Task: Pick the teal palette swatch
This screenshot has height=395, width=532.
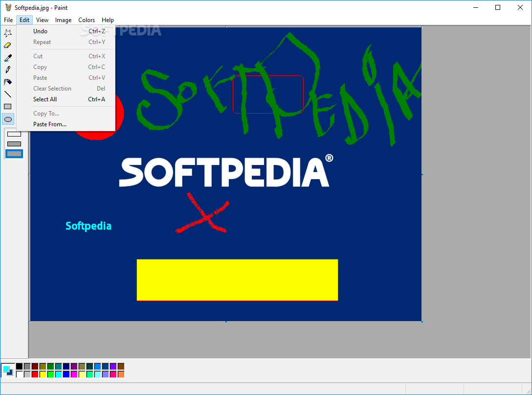Action: (x=58, y=366)
